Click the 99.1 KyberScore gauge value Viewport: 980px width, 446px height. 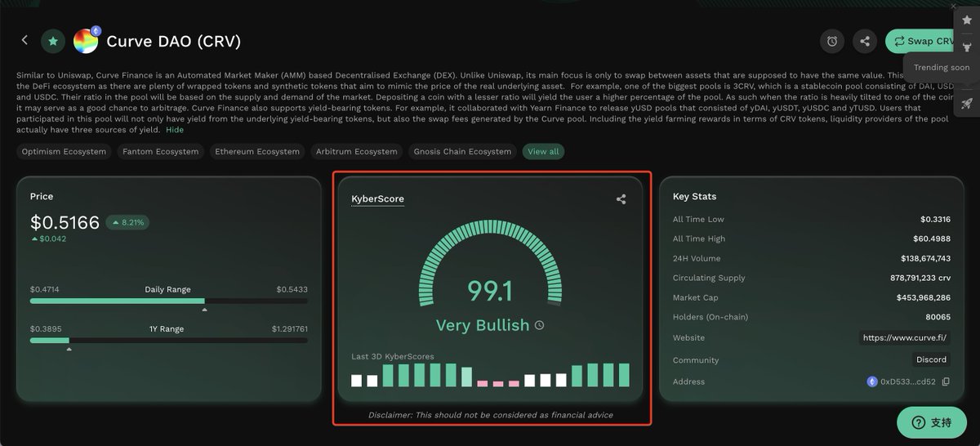coord(491,290)
